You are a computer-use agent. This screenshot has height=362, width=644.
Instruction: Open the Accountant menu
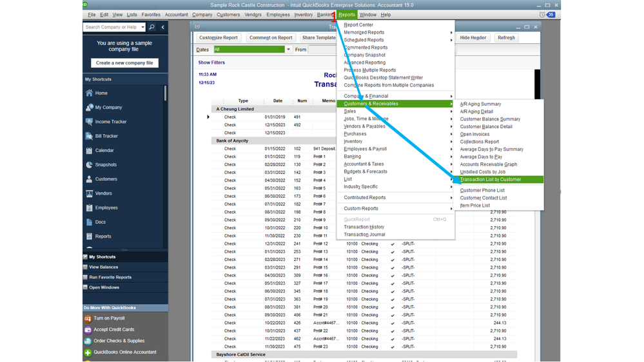coord(176,15)
